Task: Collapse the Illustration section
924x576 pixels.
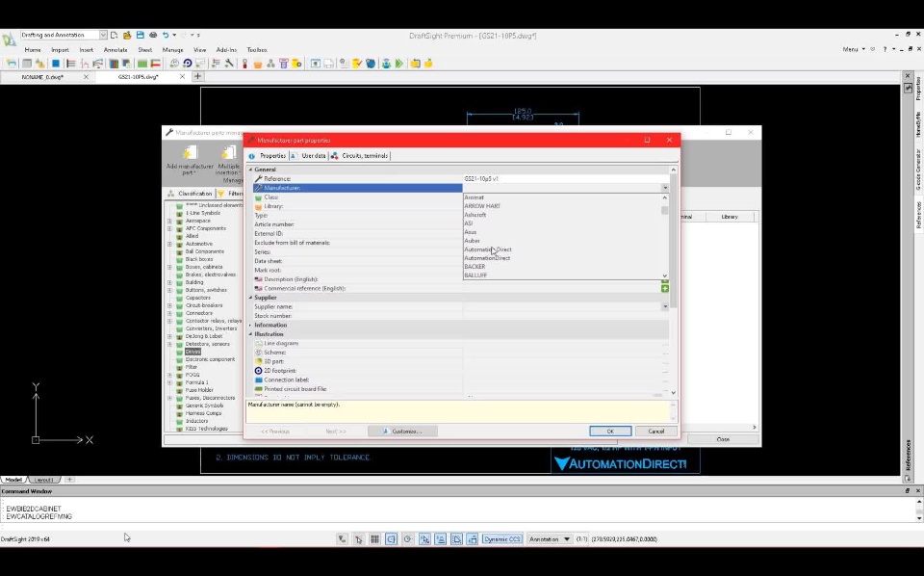Action: point(250,334)
